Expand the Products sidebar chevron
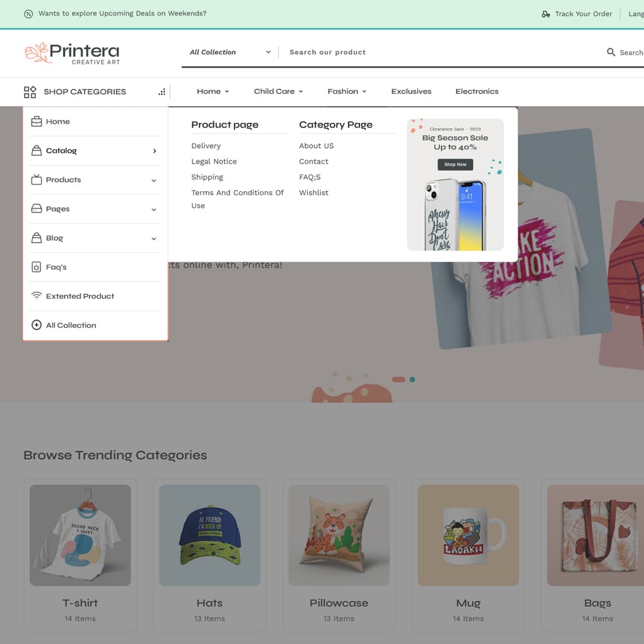 [154, 180]
